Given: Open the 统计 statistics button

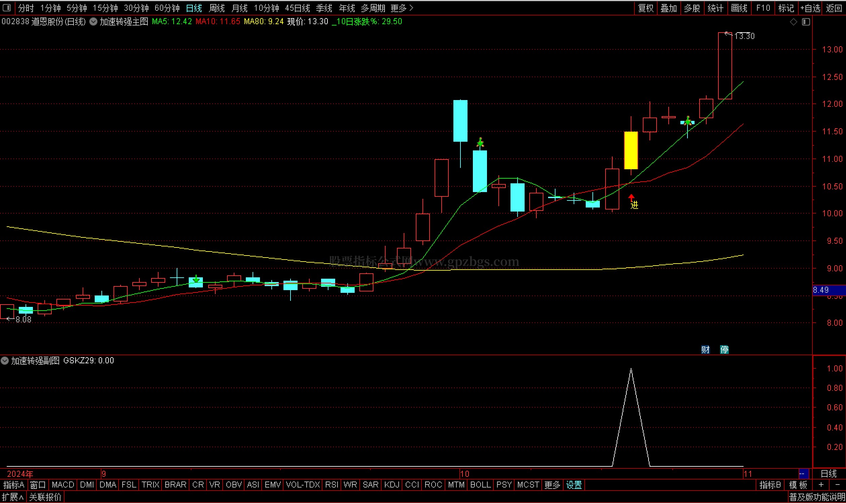Looking at the screenshot, I should [x=716, y=8].
